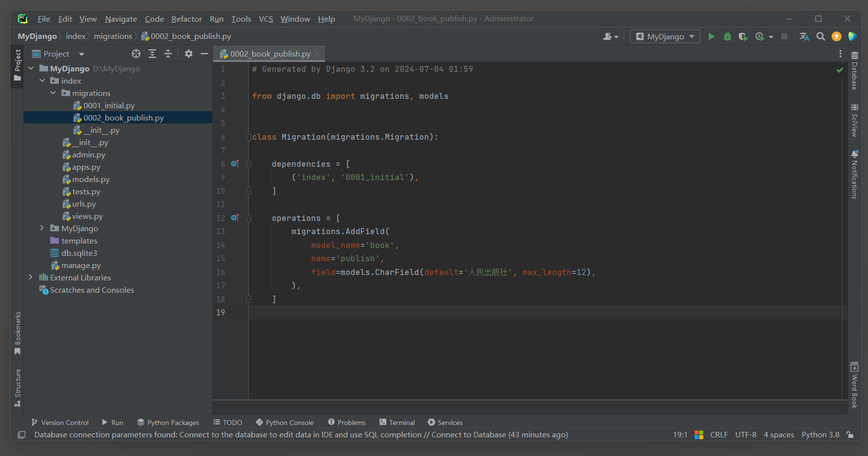The image size is (868, 456).
Task: Collapse the migrations folder
Action: coord(53,93)
